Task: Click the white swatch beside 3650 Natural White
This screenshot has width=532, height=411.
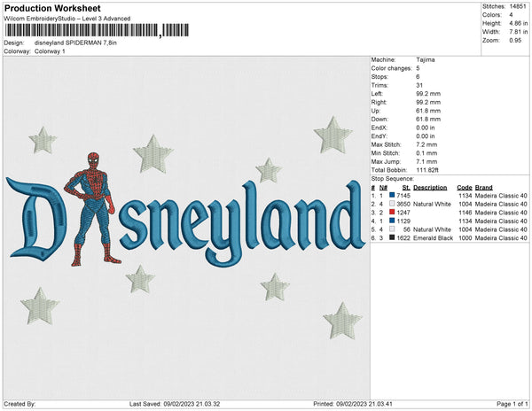Action: 392,204
